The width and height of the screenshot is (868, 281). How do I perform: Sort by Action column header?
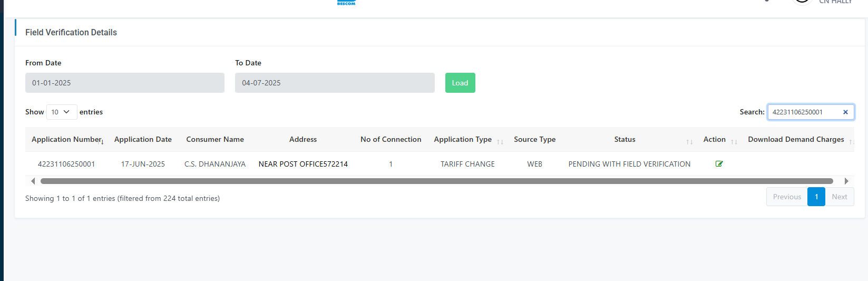pyautogui.click(x=719, y=140)
